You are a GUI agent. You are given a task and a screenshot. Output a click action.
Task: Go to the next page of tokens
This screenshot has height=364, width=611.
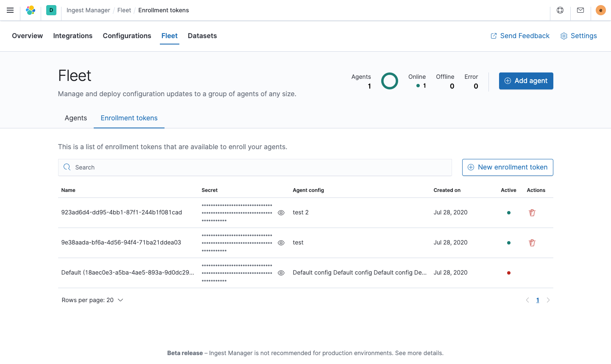click(548, 300)
